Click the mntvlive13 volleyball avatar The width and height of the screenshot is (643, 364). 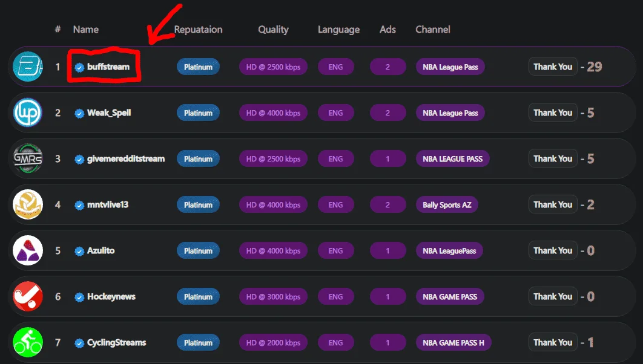click(27, 204)
